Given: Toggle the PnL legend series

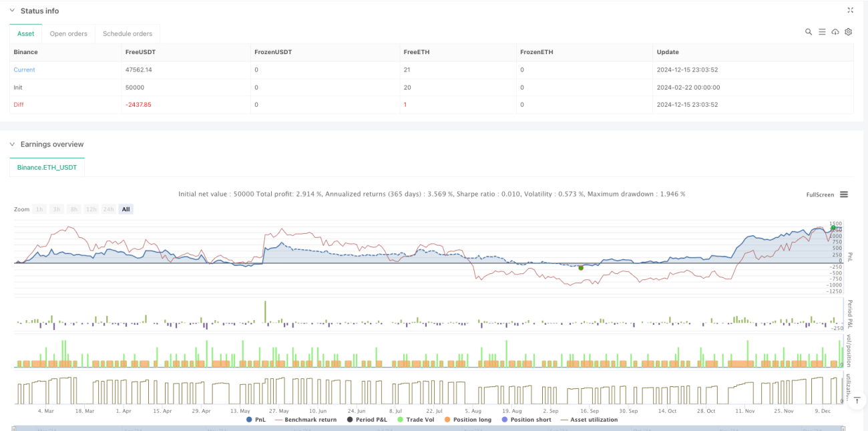Looking at the screenshot, I should click(x=256, y=420).
